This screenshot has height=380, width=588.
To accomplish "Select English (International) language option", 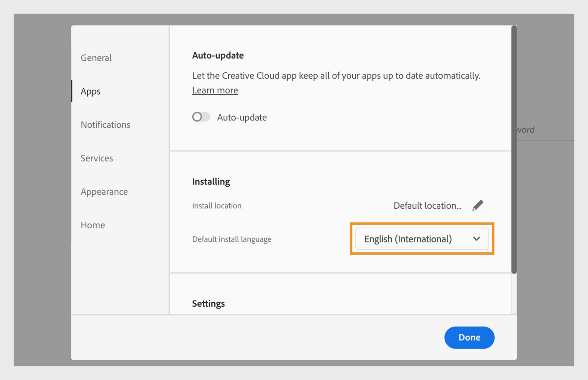I will click(422, 239).
